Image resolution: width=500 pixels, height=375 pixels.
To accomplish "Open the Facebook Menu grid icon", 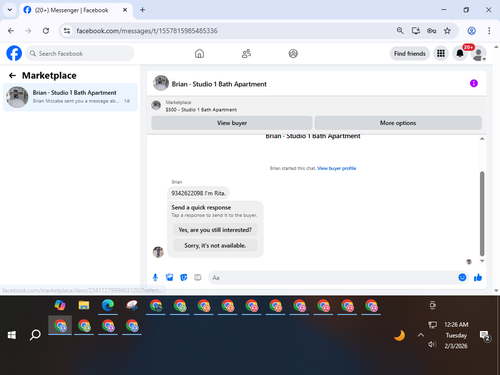I will [x=441, y=53].
